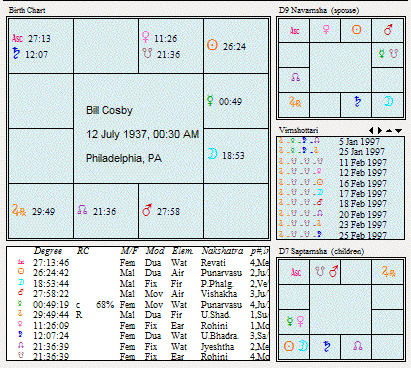This screenshot has width=411, height=368.
Task: Click the D7 Saptamsha chart title
Action: (x=321, y=251)
